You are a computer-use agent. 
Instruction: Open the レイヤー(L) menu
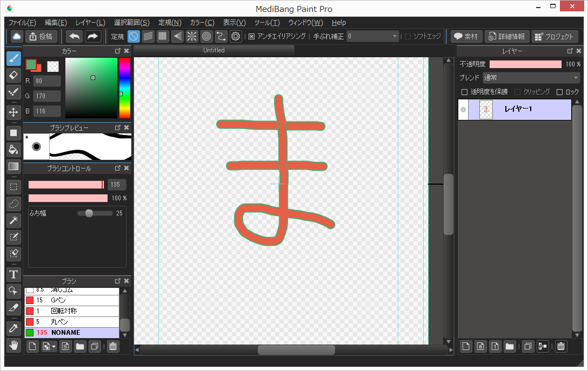(x=90, y=23)
